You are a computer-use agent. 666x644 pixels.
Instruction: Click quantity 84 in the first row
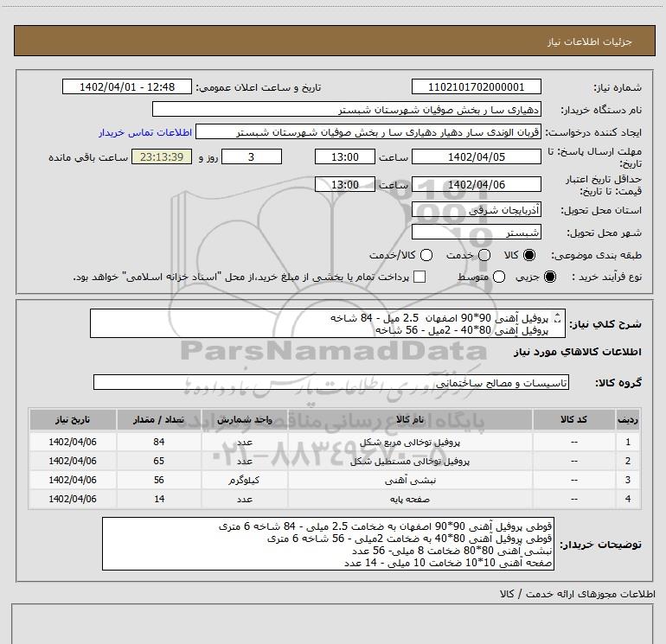pos(159,442)
